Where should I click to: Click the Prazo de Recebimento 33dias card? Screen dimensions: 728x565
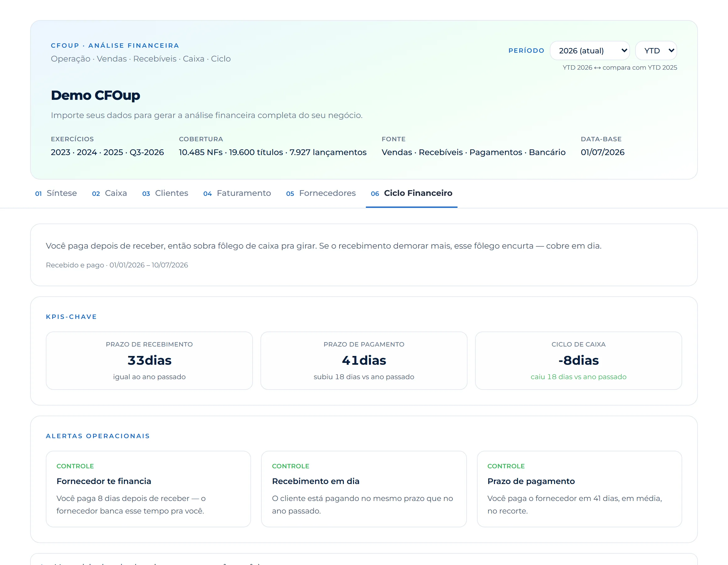point(149,361)
